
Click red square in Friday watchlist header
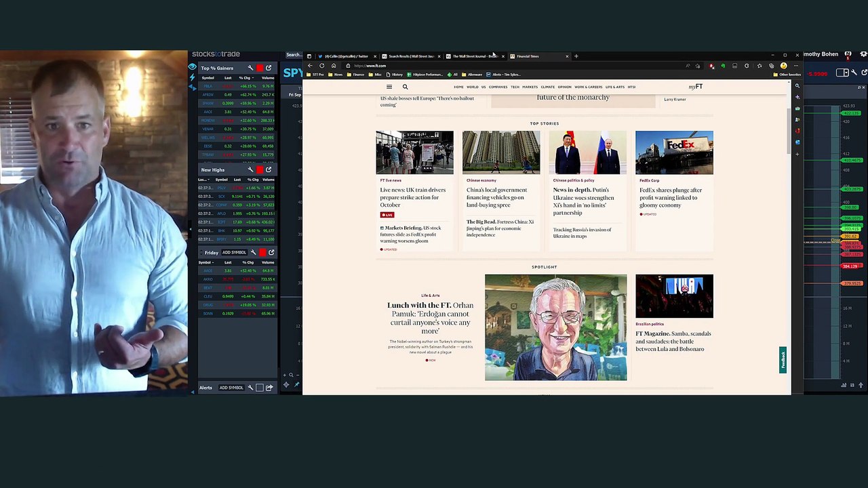pyautogui.click(x=262, y=252)
